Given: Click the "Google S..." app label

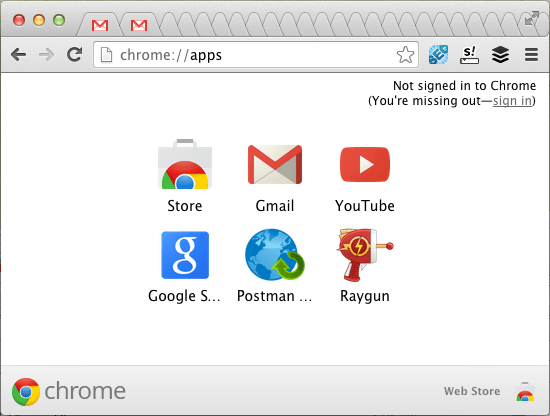Looking at the screenshot, I should coord(184,296).
